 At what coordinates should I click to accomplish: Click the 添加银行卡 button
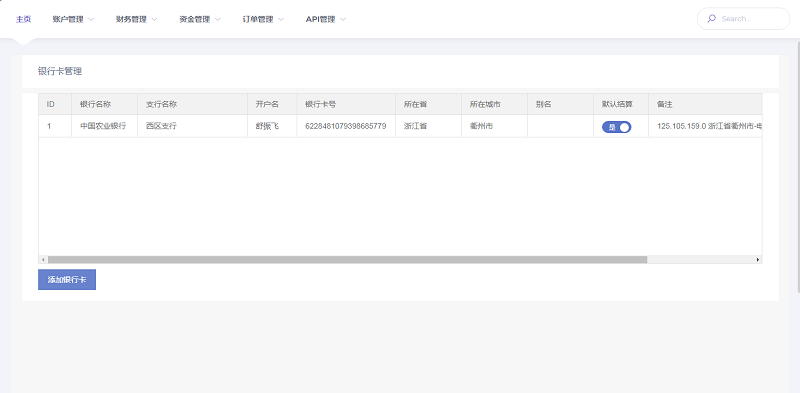(x=67, y=280)
